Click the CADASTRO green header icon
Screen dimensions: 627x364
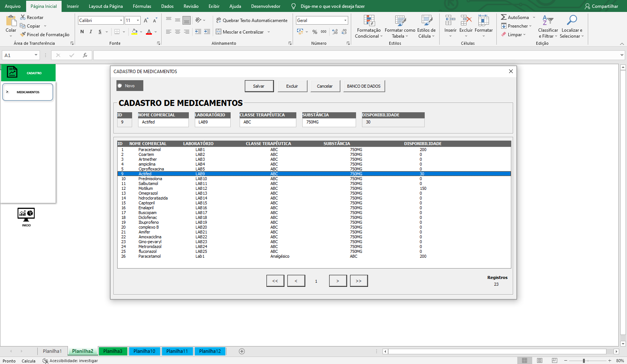tap(12, 72)
